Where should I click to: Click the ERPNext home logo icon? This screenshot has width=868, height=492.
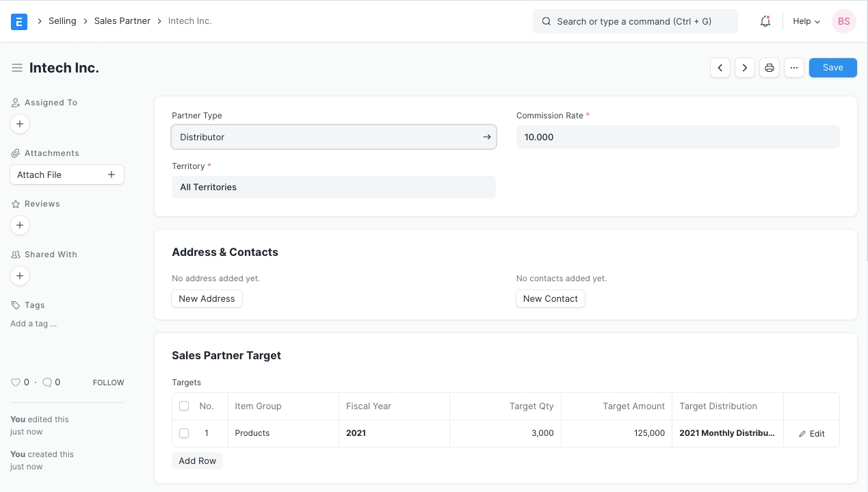pos(19,21)
